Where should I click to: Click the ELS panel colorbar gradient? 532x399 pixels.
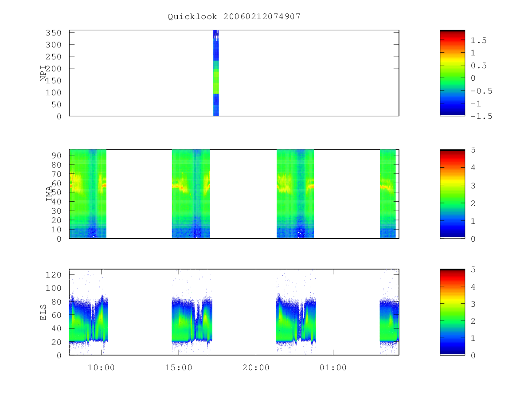(x=452, y=312)
